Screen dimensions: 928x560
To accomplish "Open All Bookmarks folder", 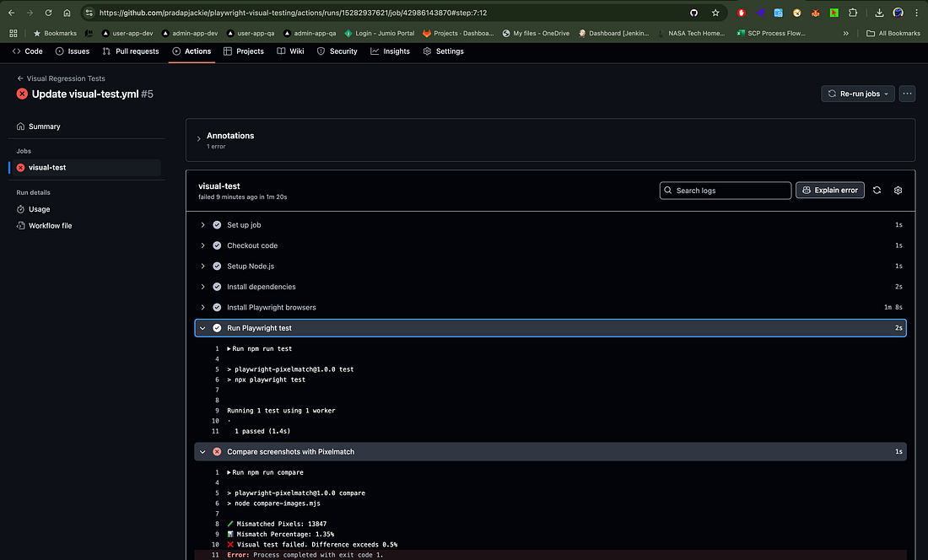I will tap(893, 33).
